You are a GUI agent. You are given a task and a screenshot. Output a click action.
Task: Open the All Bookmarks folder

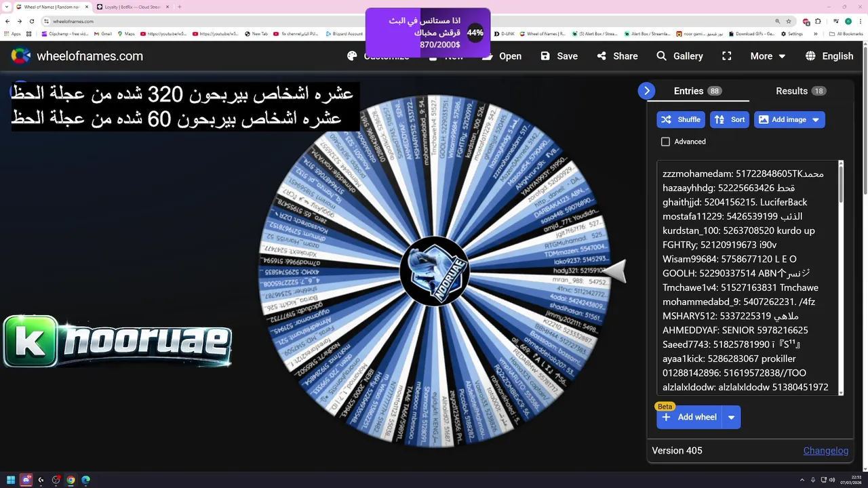click(x=847, y=34)
